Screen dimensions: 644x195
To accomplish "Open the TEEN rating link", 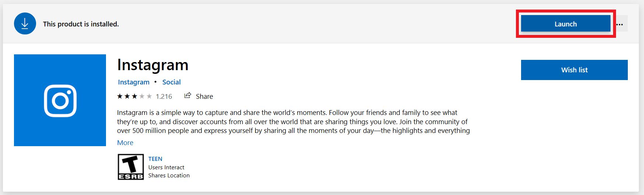I will coord(155,159).
